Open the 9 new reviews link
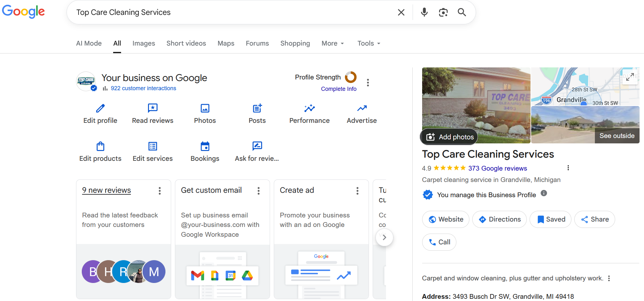 [x=106, y=190]
